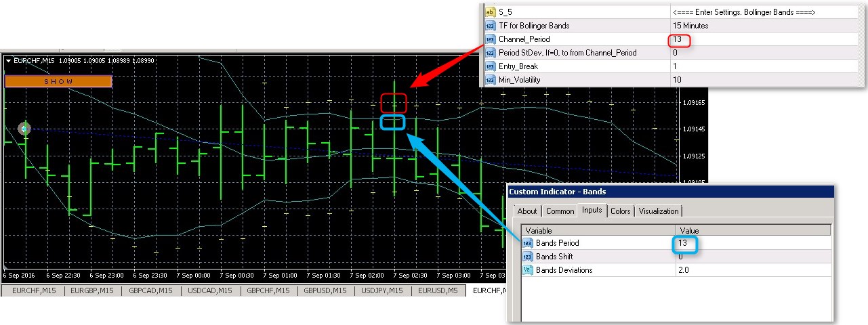
Task: Open the Colors tab in Bands dialog
Action: 620,211
